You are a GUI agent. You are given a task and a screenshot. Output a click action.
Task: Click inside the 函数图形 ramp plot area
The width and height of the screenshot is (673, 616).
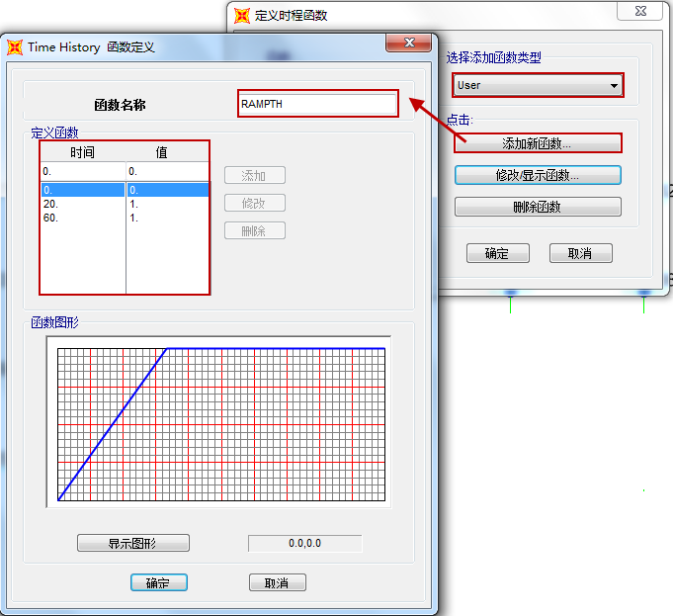tap(220, 423)
